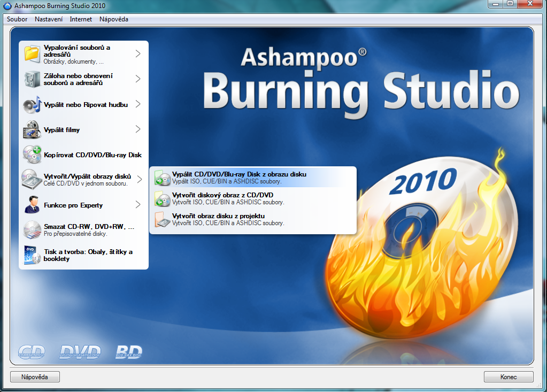Click the Konec button

click(509, 377)
